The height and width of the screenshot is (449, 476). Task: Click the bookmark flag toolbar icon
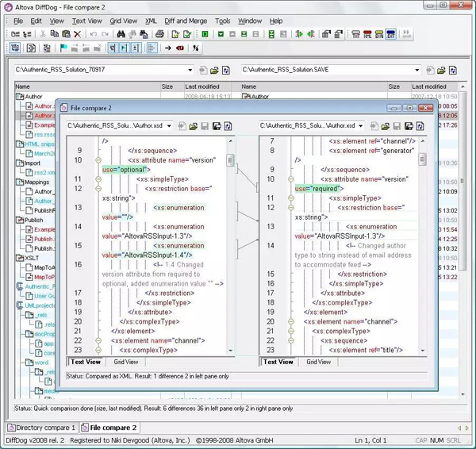coord(63,48)
